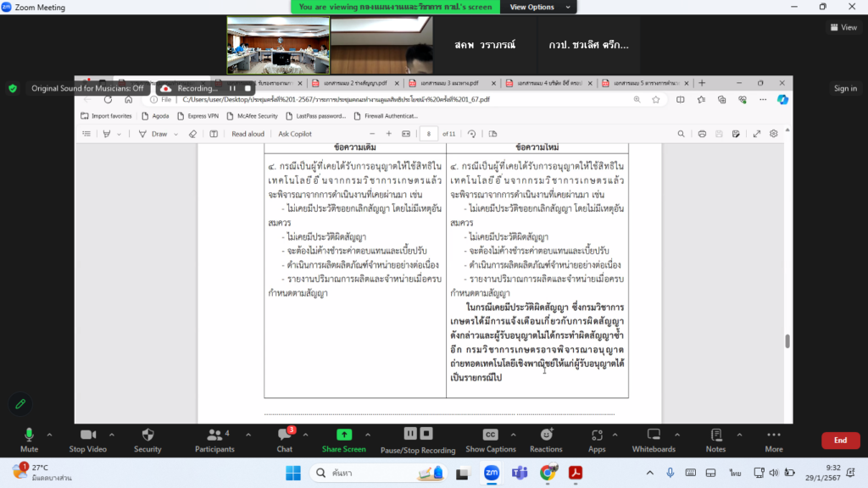Select the PDF Draw tool
The height and width of the screenshot is (488, 868).
[x=153, y=134]
